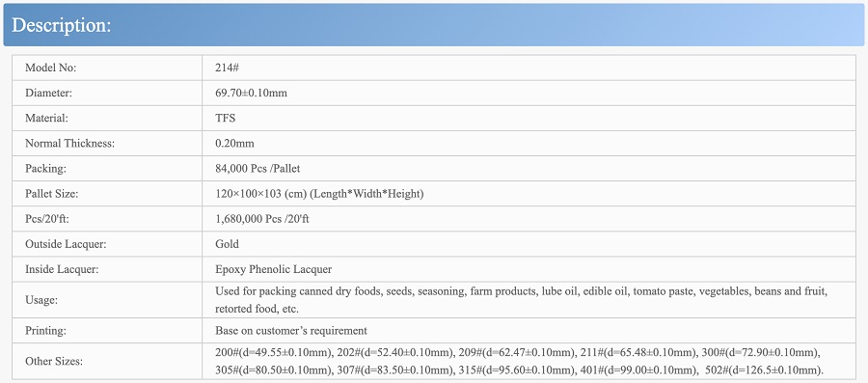Image resolution: width=868 pixels, height=383 pixels.
Task: Click the Other Sizes: label
Action: click(54, 362)
